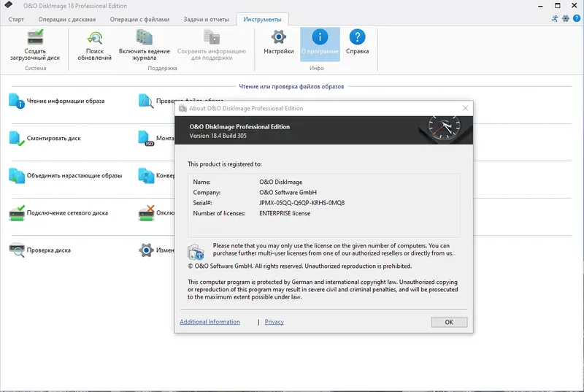This screenshot has width=584, height=392.
Task: Click Объединить нарастающие образы label
Action: click(74, 175)
